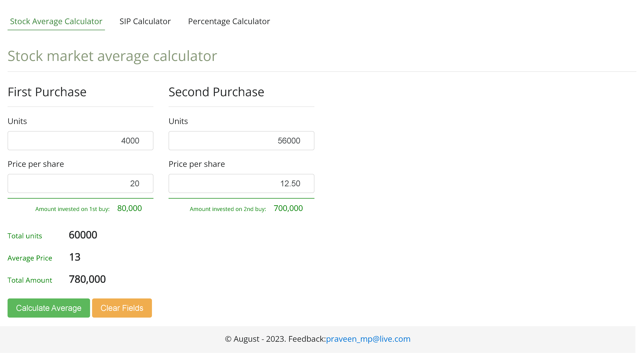Select the Second Purchase Units input

pos(241,141)
